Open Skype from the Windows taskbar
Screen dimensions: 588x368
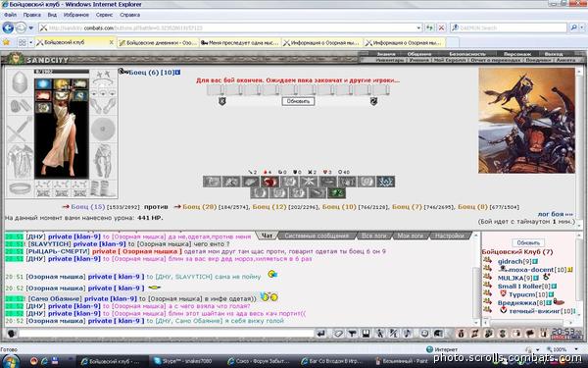coord(183,361)
